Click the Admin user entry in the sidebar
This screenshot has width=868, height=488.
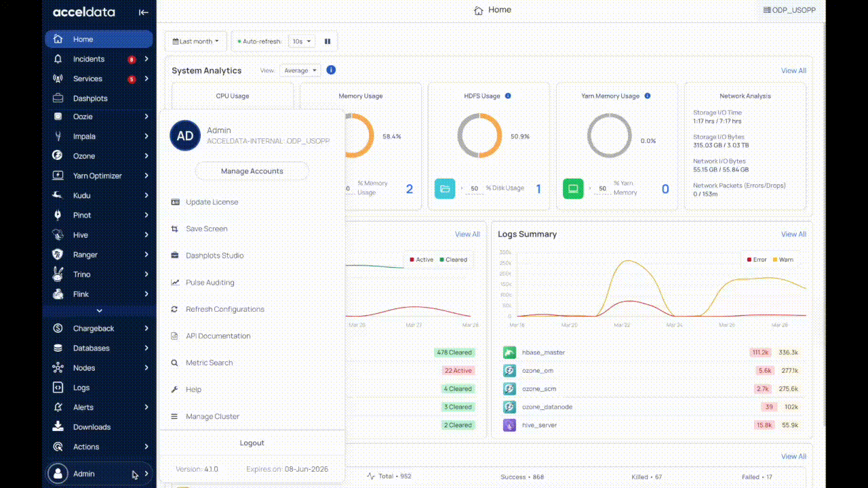[x=99, y=474]
